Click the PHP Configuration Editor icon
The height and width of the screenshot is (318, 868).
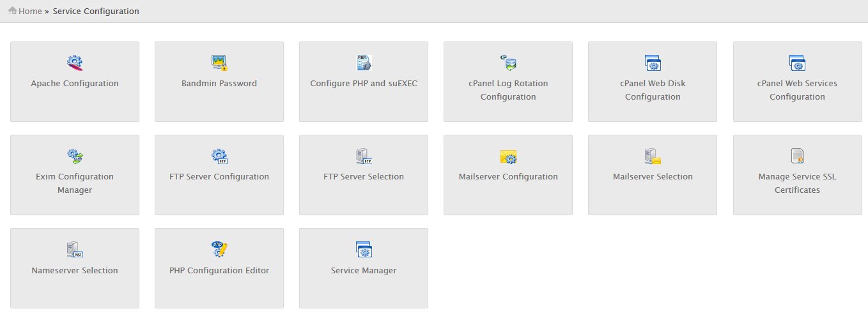tap(219, 249)
